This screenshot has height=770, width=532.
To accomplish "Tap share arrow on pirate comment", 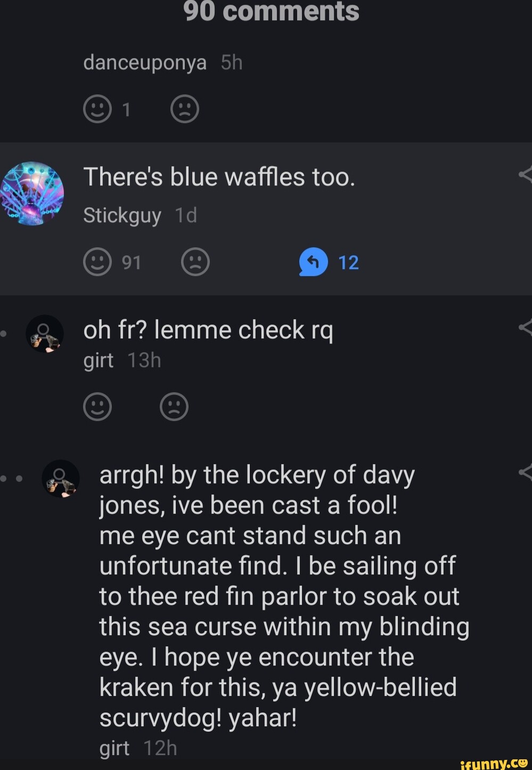I will pyautogui.click(x=525, y=472).
